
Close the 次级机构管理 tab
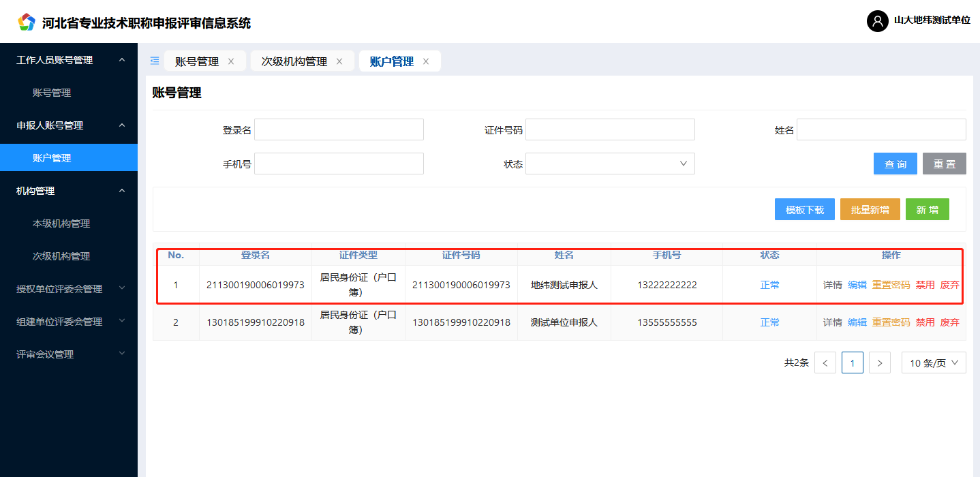click(x=339, y=61)
